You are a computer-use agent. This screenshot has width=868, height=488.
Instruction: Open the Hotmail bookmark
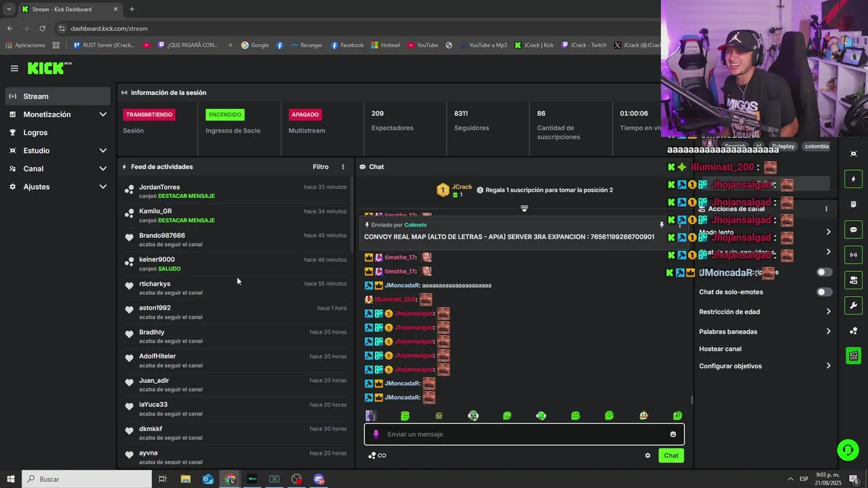click(385, 45)
